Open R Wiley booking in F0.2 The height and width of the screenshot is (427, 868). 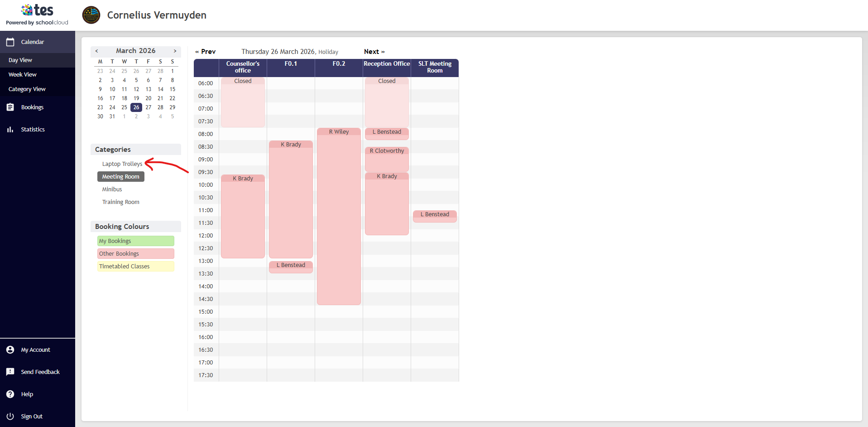339,217
